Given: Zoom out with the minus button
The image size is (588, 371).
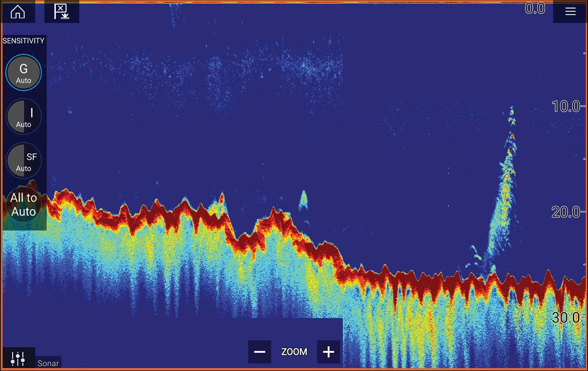Looking at the screenshot, I should (260, 352).
